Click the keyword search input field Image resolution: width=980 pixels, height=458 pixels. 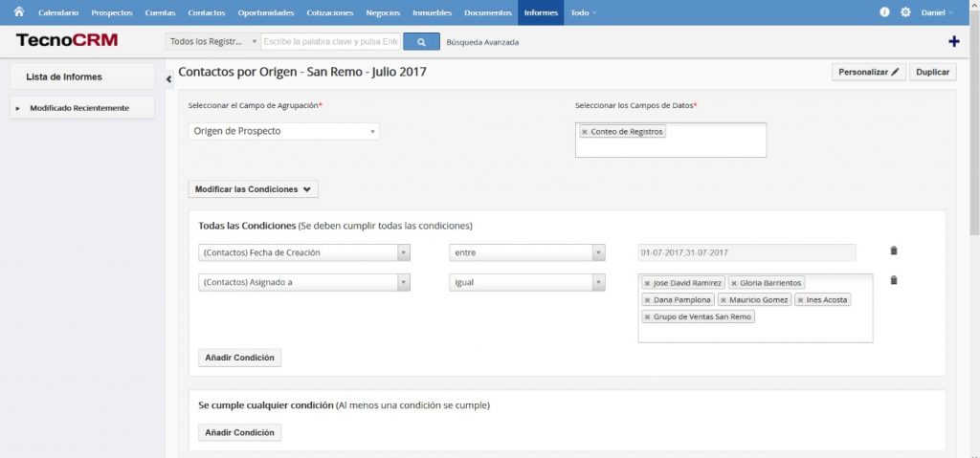(330, 42)
